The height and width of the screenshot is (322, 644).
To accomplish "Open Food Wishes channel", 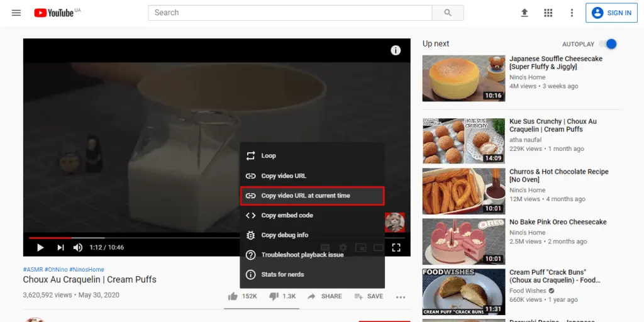I will tap(528, 291).
